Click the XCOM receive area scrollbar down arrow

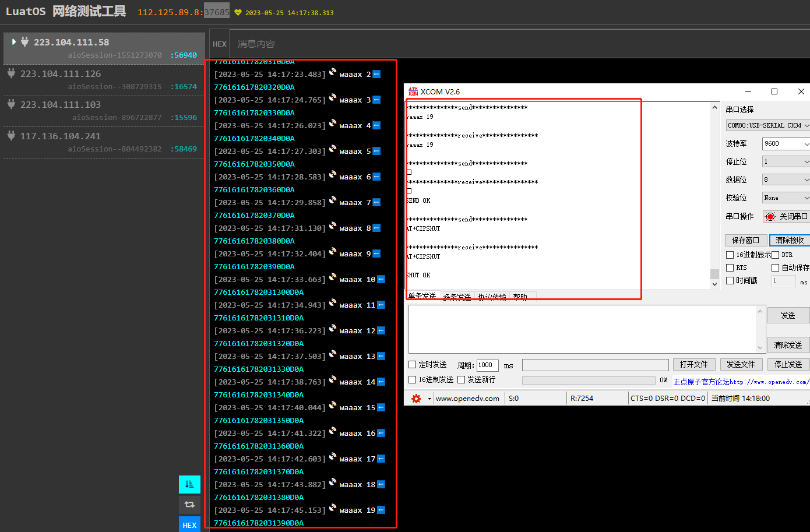[x=714, y=284]
